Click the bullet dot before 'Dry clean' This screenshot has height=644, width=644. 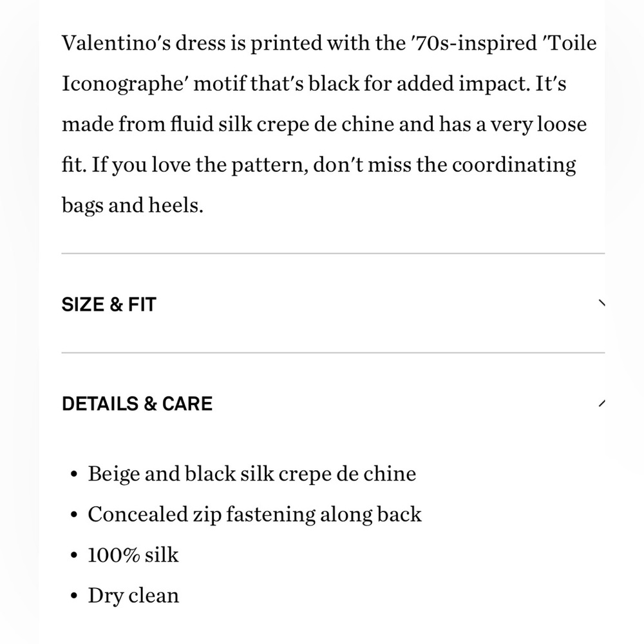point(74,596)
